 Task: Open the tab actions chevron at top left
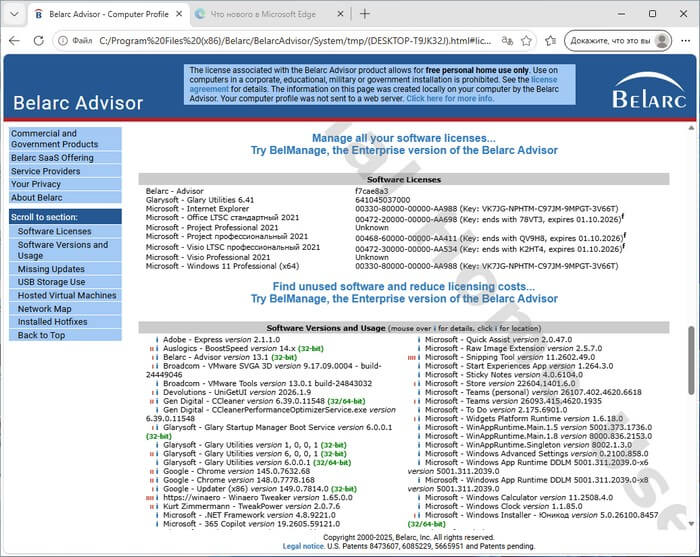pos(14,14)
